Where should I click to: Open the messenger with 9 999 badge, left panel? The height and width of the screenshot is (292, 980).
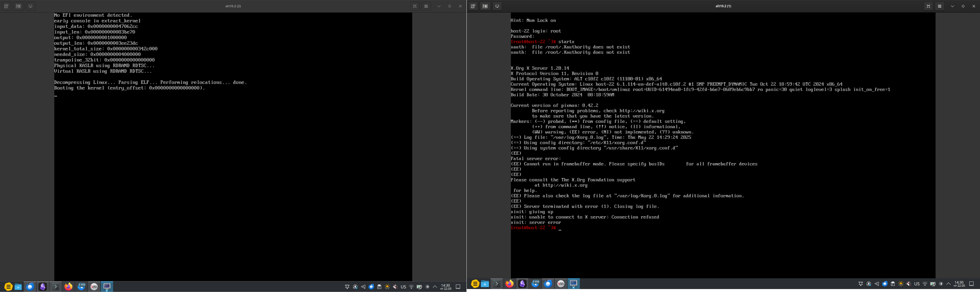point(81,287)
